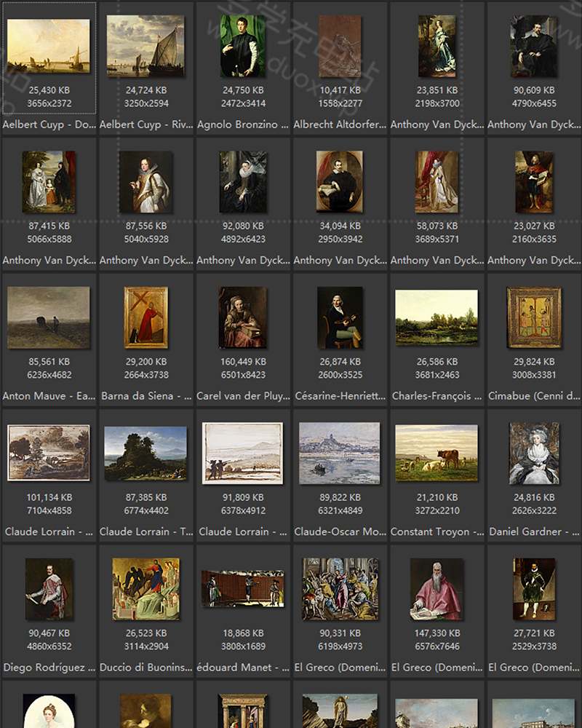Open the Césarine-Henriette portrait with guitar
582x728 pixels.
340,317
